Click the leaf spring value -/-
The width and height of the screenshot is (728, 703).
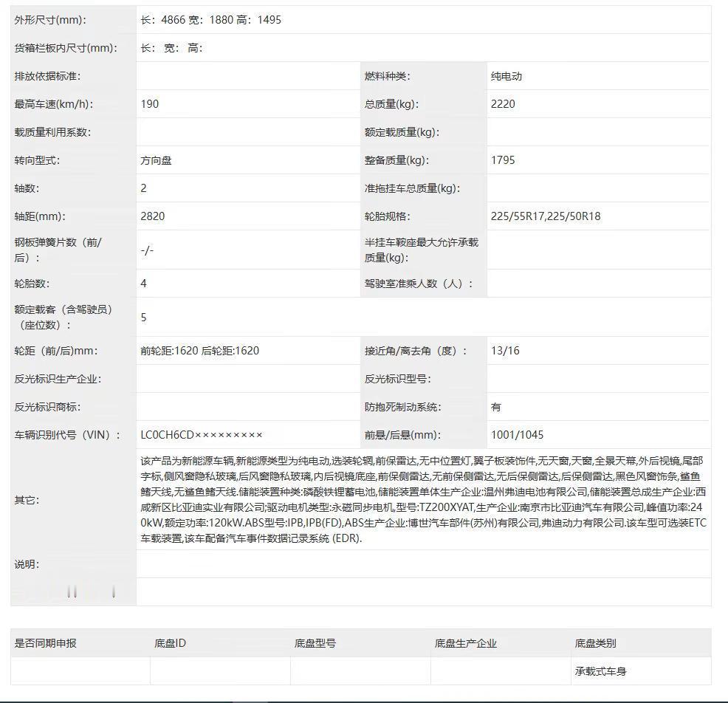[x=147, y=250]
